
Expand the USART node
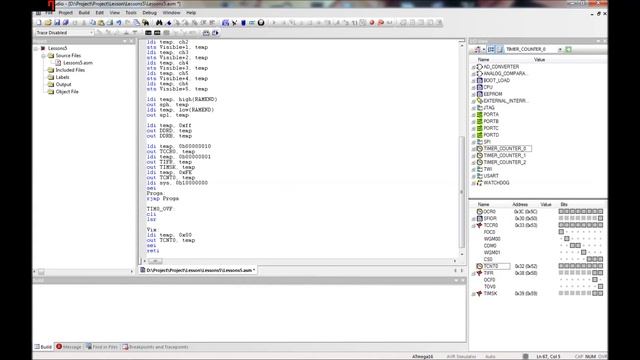point(473,176)
